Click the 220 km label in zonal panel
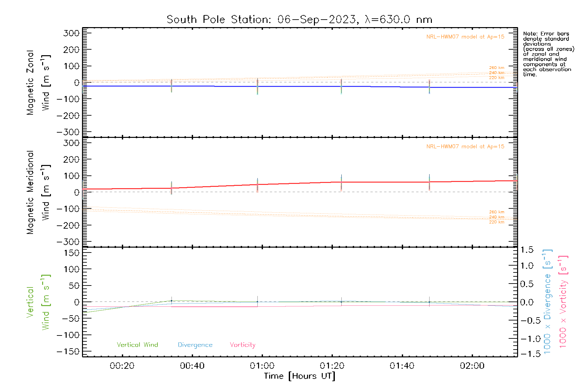This screenshot has height=392, width=588. tap(497, 78)
